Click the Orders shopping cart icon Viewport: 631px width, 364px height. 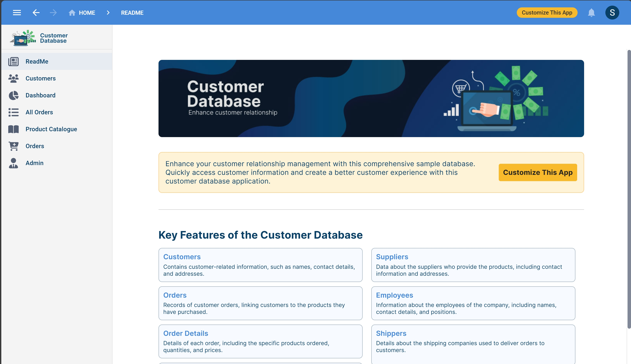(x=13, y=146)
